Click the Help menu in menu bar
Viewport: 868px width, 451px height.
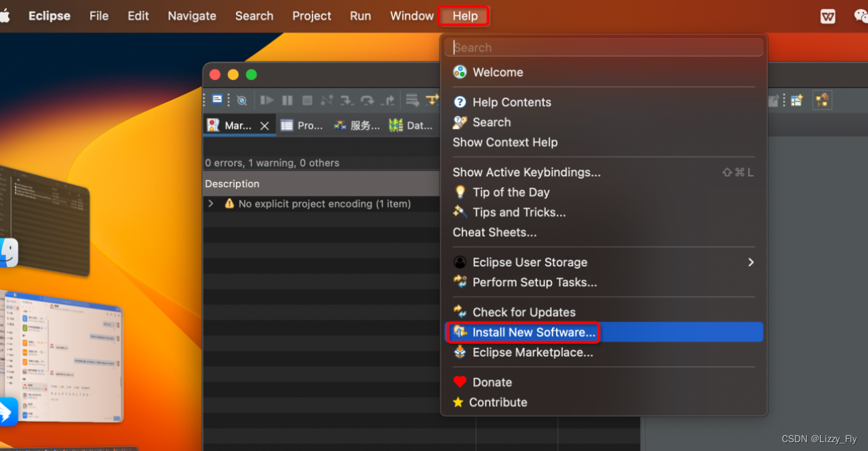(x=465, y=16)
